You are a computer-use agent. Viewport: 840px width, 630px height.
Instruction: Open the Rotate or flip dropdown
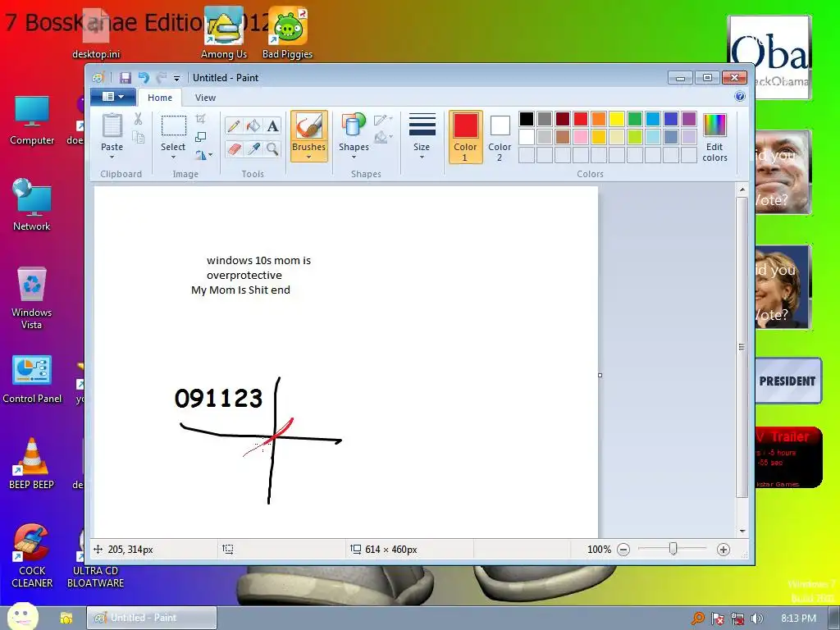pos(203,155)
